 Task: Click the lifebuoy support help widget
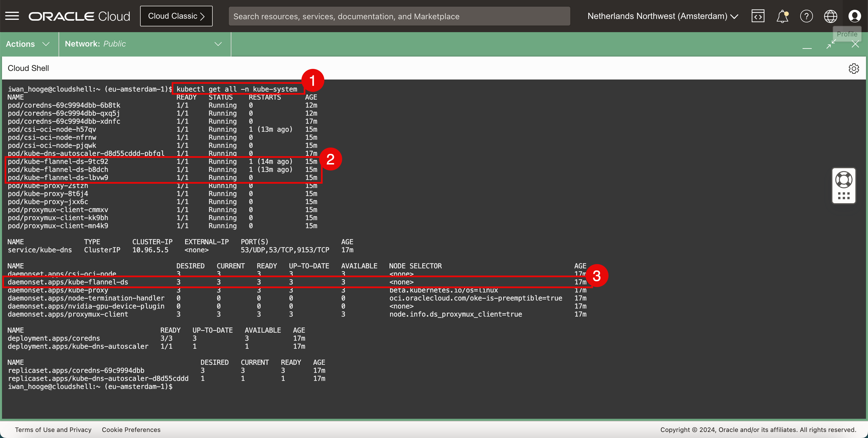(844, 180)
